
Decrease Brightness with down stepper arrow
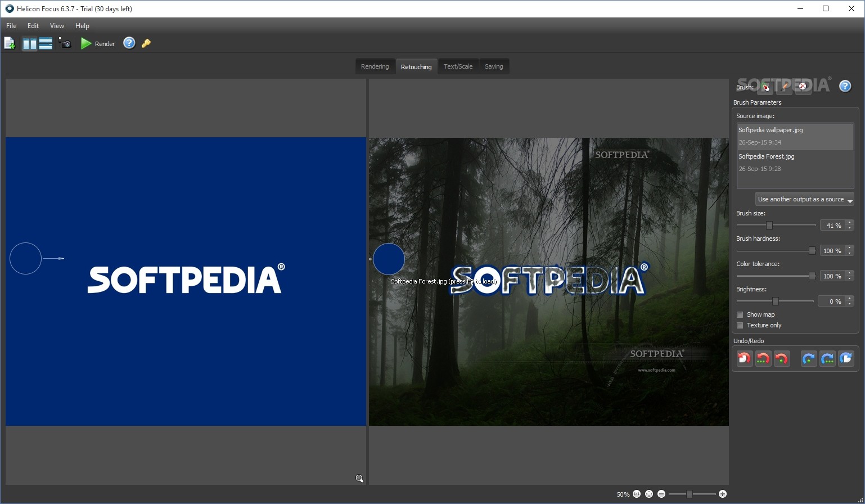tap(850, 304)
